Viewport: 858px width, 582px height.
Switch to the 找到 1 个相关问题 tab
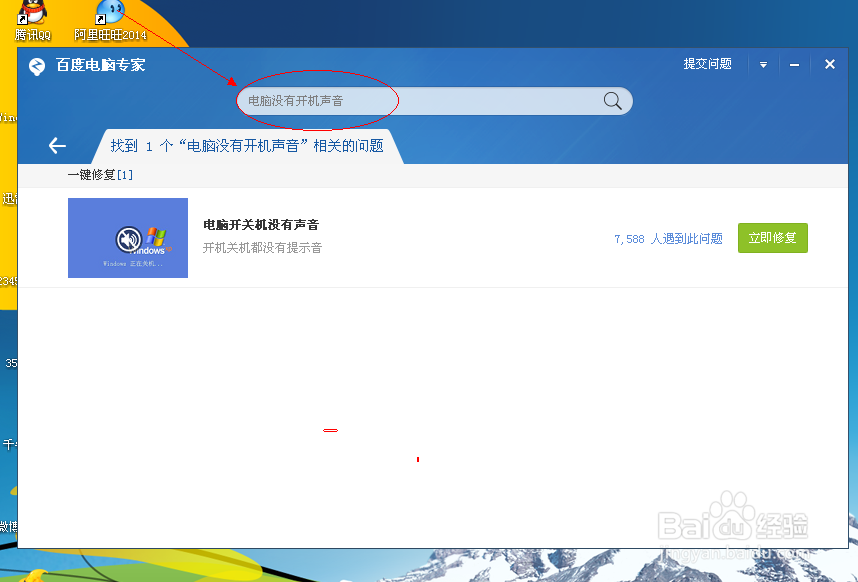(248, 144)
